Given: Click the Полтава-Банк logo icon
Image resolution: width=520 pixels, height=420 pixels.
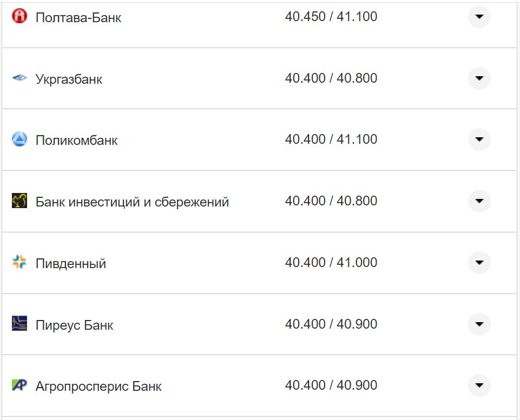Looking at the screenshot, I should tap(19, 17).
